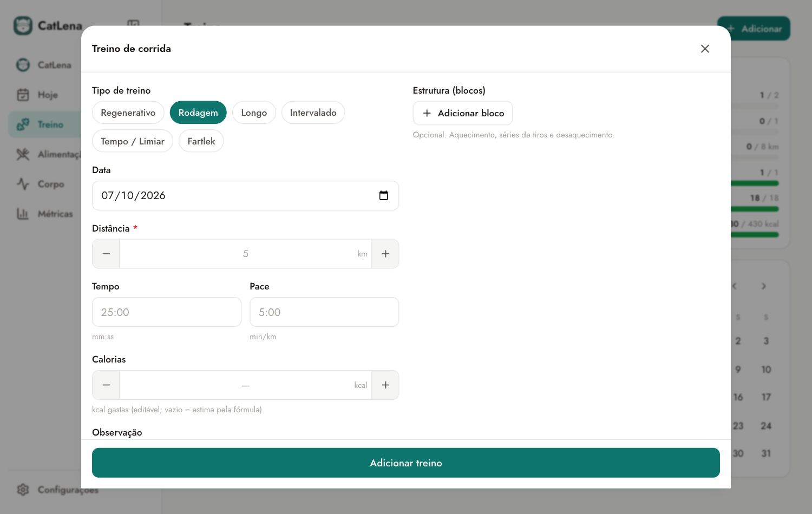This screenshot has width=812, height=514.
Task: Open the calendar picker in Data field
Action: (384, 195)
